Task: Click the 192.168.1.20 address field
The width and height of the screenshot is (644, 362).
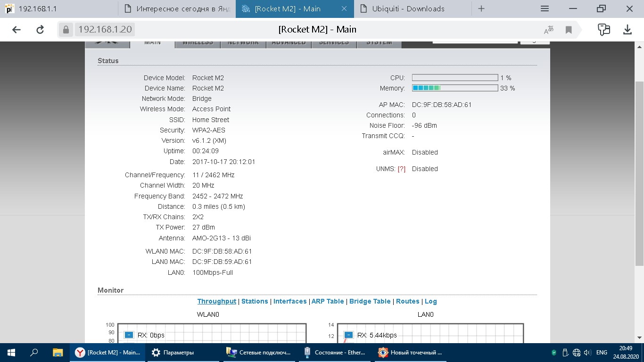Action: tap(105, 29)
